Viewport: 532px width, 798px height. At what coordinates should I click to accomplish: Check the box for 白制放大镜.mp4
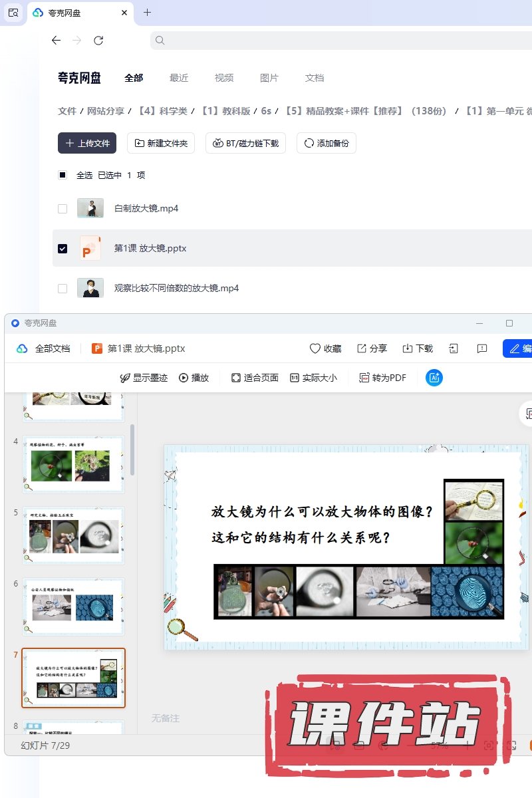[63, 209]
